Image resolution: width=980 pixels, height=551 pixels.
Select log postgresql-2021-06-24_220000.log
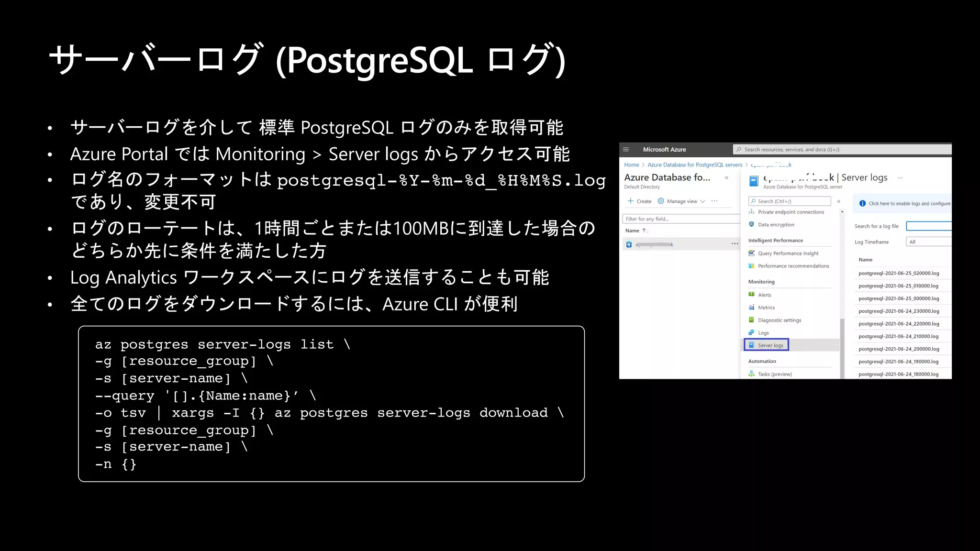click(x=899, y=324)
